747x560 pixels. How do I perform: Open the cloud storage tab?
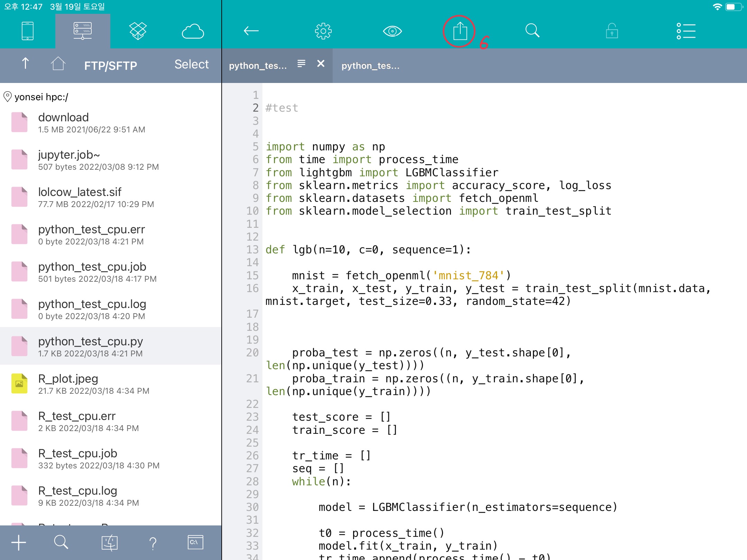(193, 31)
